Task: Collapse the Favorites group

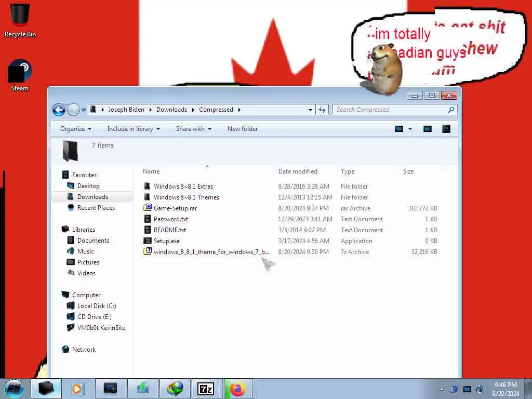Action: [84, 175]
